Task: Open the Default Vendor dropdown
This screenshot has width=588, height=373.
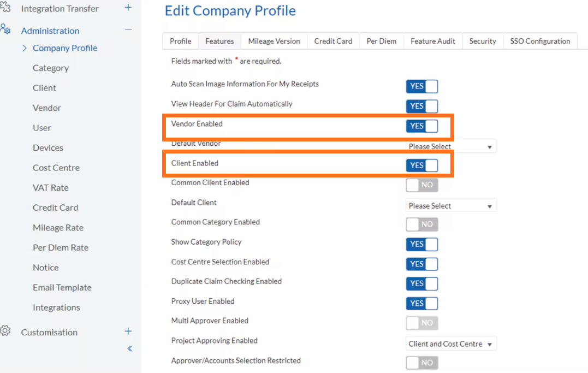Action: pos(451,146)
